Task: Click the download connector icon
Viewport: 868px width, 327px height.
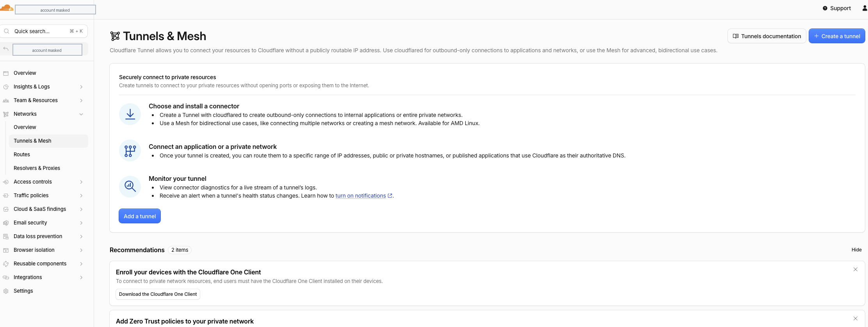Action: tap(130, 114)
